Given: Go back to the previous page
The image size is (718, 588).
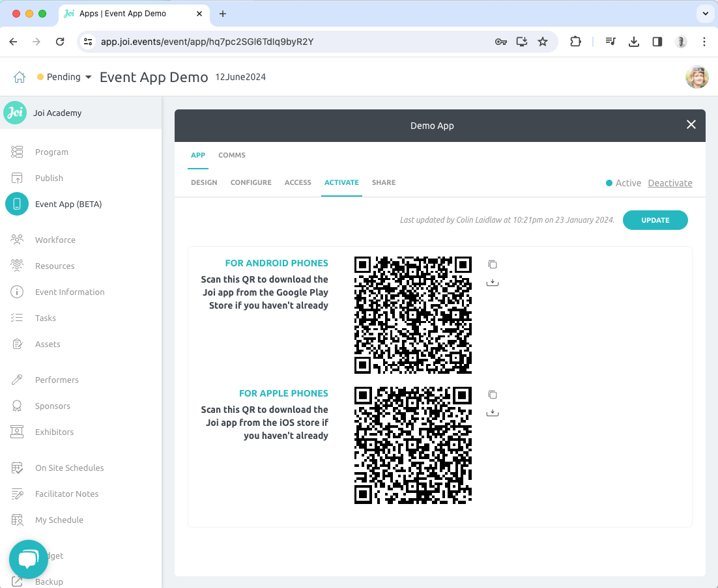Looking at the screenshot, I should (x=13, y=42).
